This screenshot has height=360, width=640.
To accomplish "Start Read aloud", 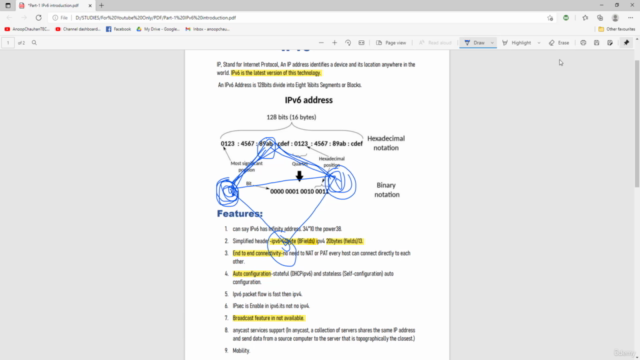I will 435,43.
